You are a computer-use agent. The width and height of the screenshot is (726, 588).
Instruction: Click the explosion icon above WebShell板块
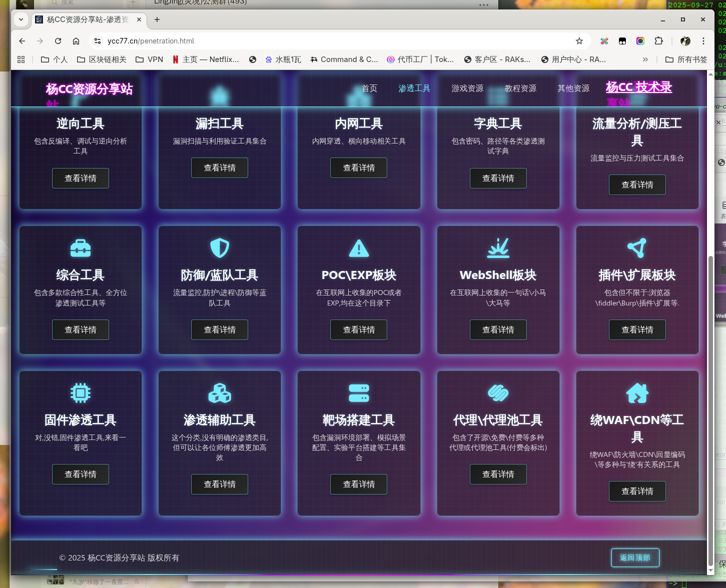498,248
